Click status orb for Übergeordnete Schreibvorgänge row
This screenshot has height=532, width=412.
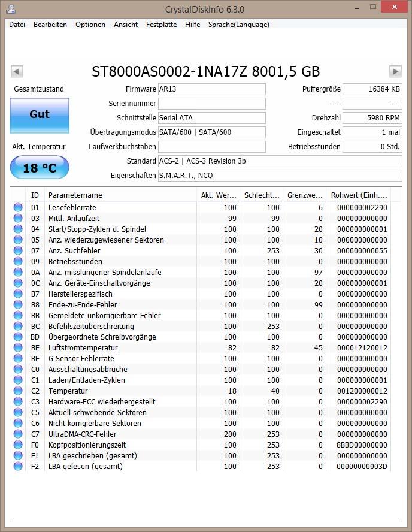click(18, 337)
